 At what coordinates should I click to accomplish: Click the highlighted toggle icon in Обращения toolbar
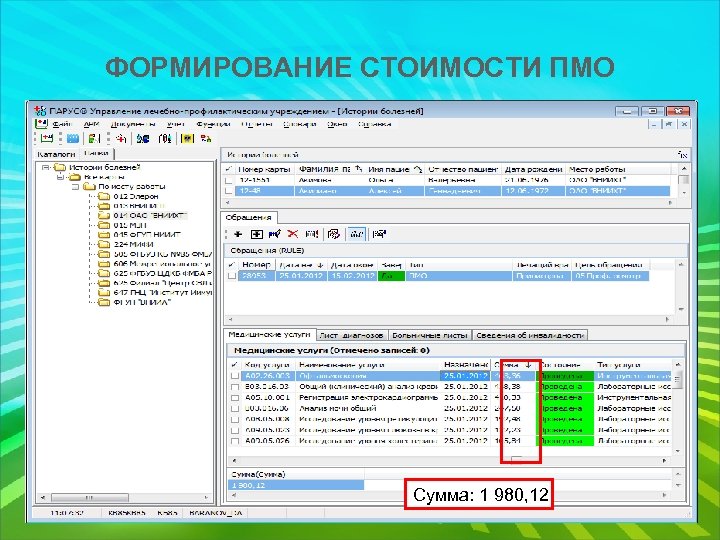click(356, 234)
